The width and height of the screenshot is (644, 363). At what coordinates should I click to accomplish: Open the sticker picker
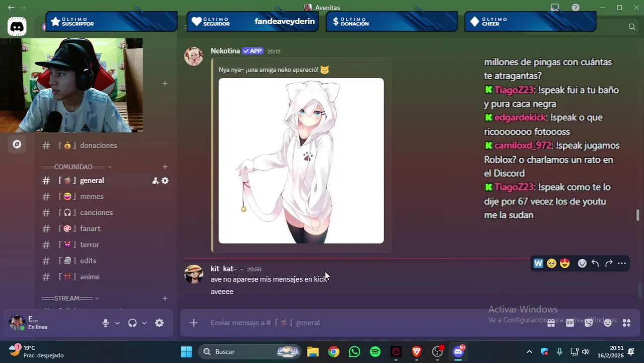tap(589, 323)
